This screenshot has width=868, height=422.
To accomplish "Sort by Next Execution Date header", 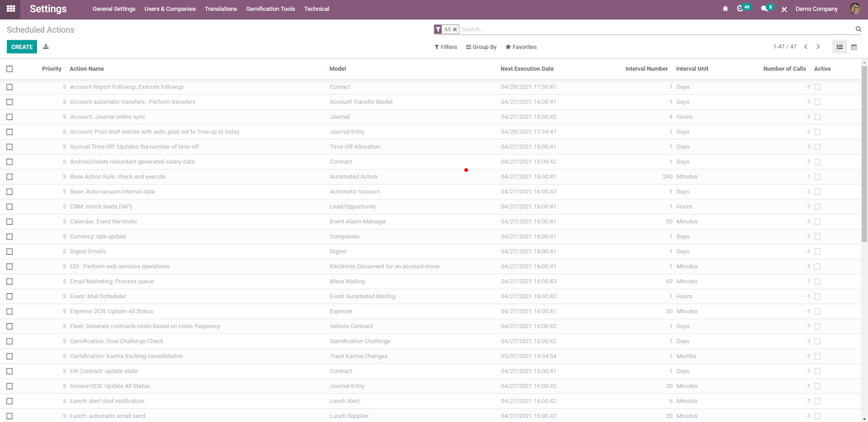I will click(x=527, y=69).
